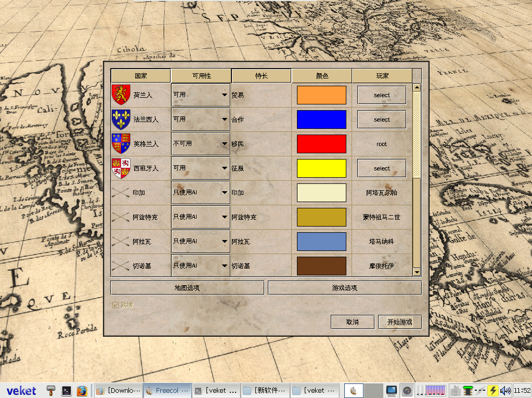The height and width of the screenshot is (398, 532).
Task: Pick the cream color swatch for 印加
Action: 321,193
